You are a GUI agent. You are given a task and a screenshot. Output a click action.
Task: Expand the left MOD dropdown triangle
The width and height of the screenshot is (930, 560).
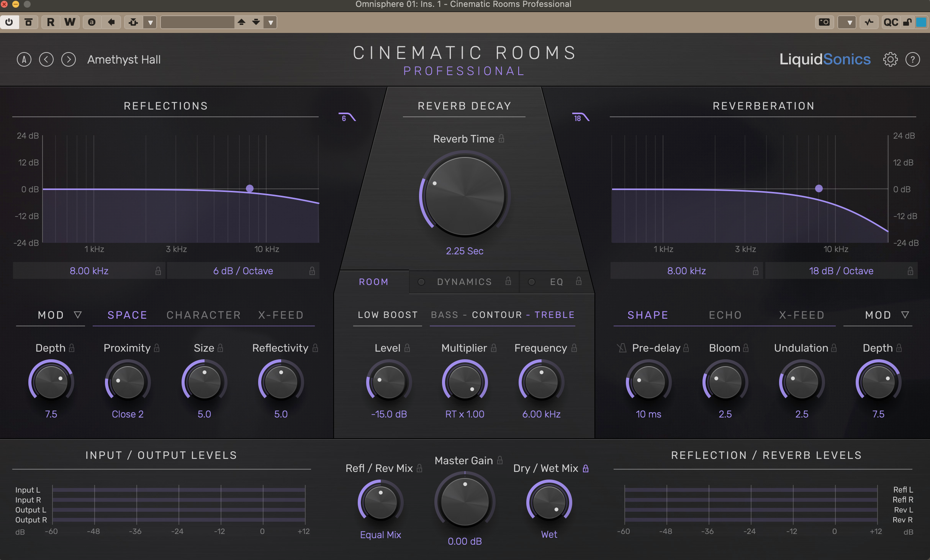(78, 315)
